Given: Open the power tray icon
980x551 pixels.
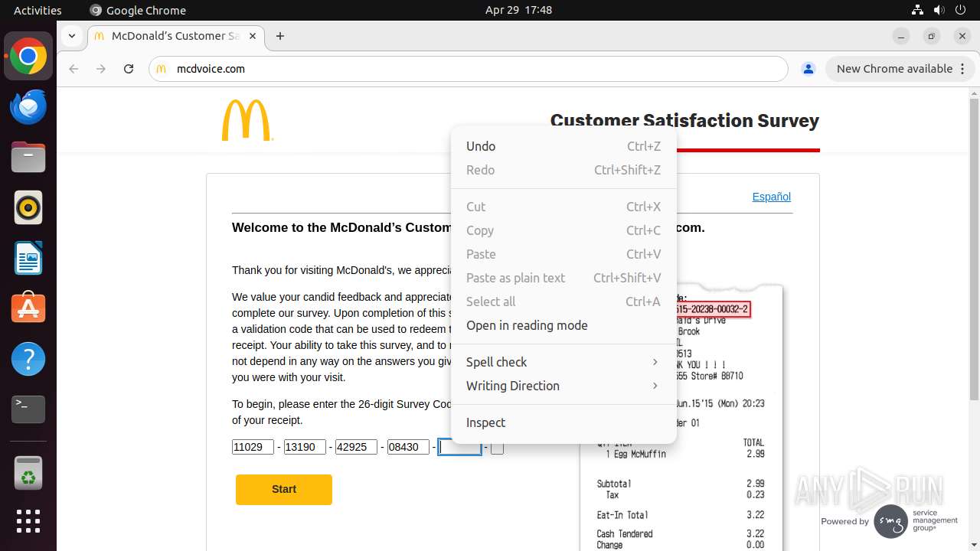Looking at the screenshot, I should pos(960,10).
